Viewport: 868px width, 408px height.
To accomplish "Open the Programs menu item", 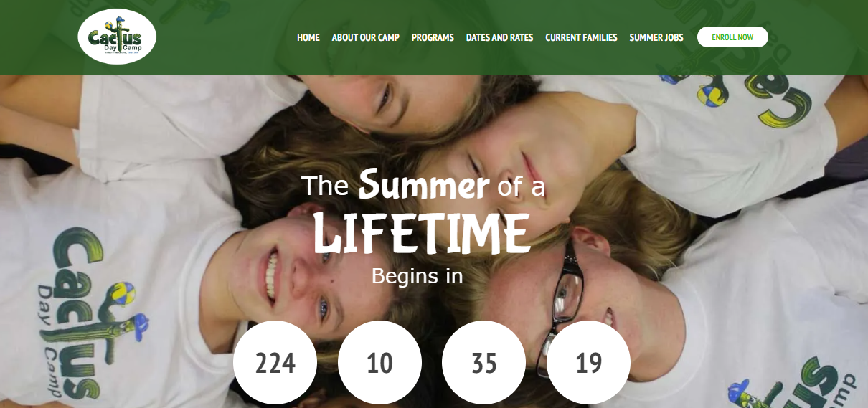I will pyautogui.click(x=433, y=37).
